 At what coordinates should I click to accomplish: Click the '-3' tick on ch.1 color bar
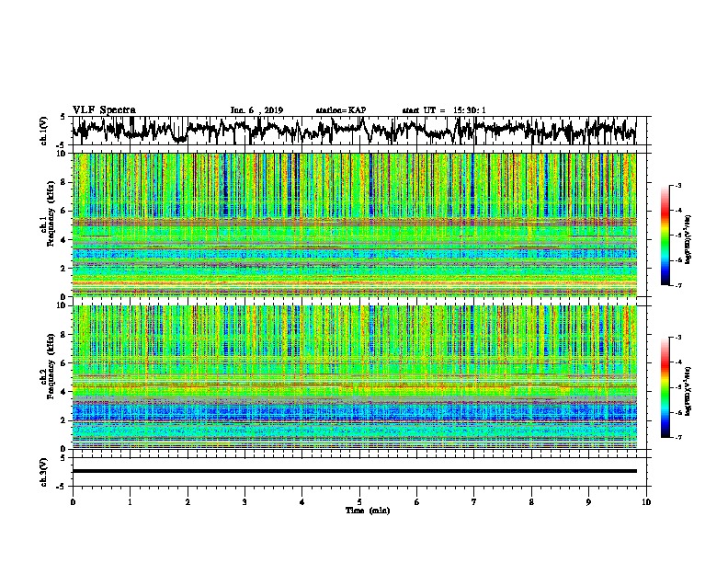point(678,185)
